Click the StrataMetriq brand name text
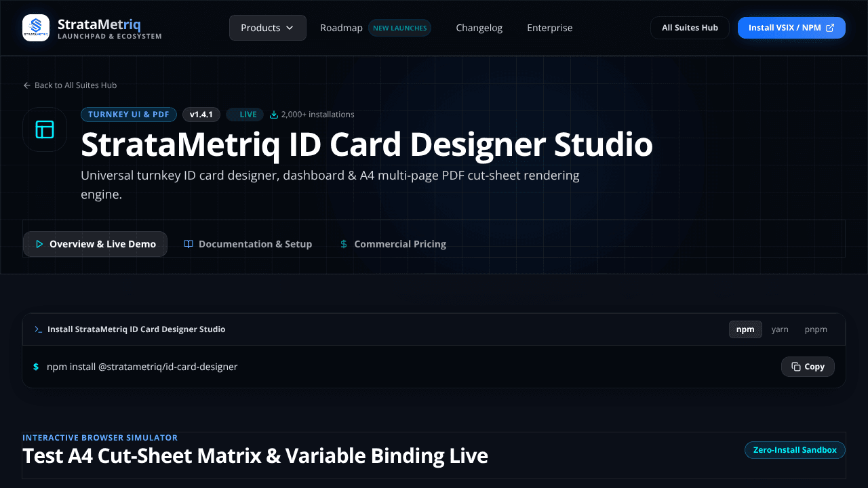This screenshot has height=488, width=868. point(99,25)
